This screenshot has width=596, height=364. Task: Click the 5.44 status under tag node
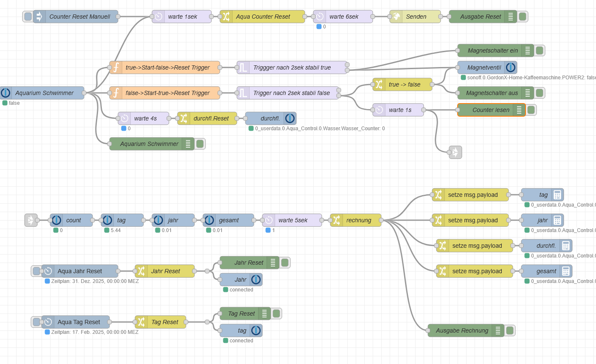click(116, 230)
